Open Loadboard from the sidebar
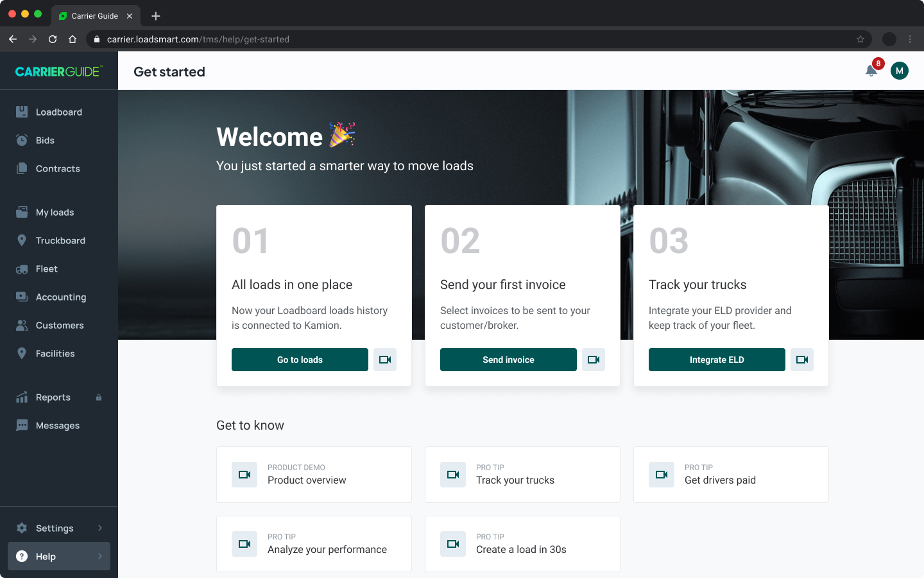 pyautogui.click(x=59, y=112)
